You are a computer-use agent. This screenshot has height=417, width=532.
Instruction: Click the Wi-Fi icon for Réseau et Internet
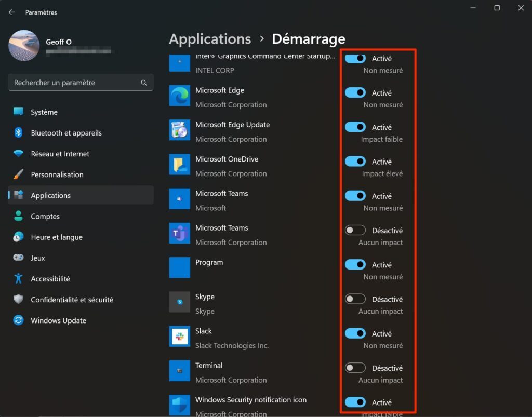point(18,153)
